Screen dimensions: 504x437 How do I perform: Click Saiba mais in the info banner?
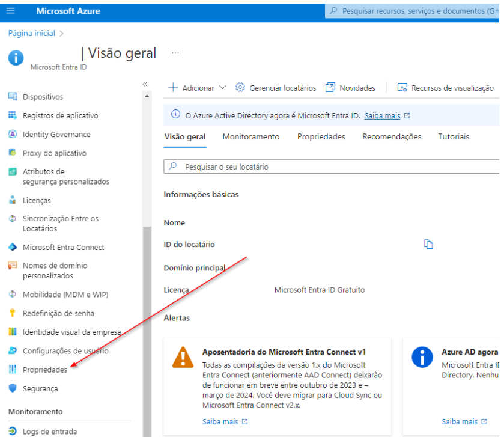coord(382,115)
